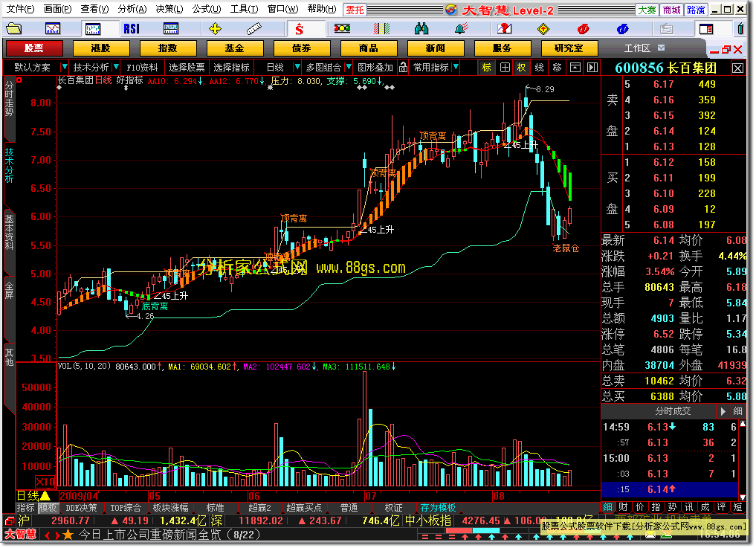
Task: Select the 超赢买点 bottom tab
Action: click(304, 508)
